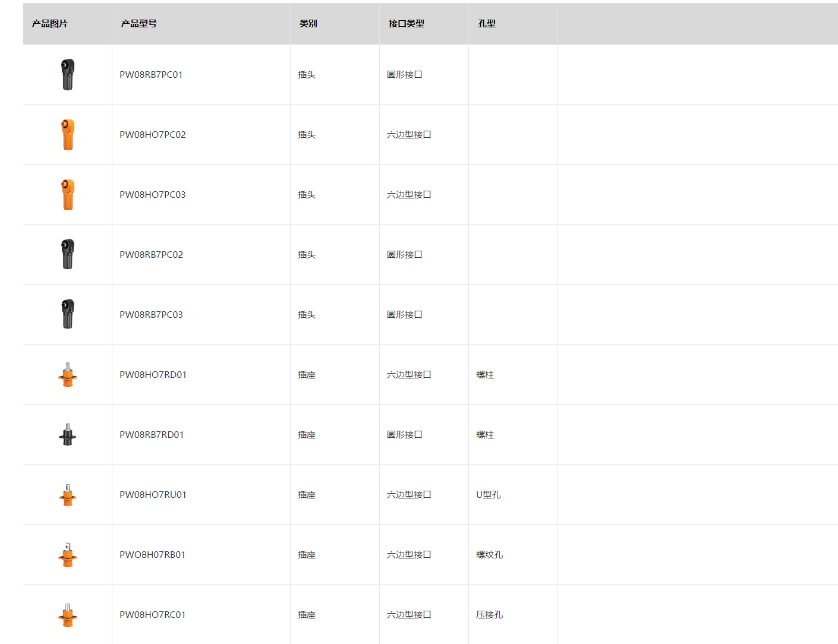Image resolution: width=838 pixels, height=644 pixels.
Task: Click the 孔型 column header
Action: [x=487, y=24]
